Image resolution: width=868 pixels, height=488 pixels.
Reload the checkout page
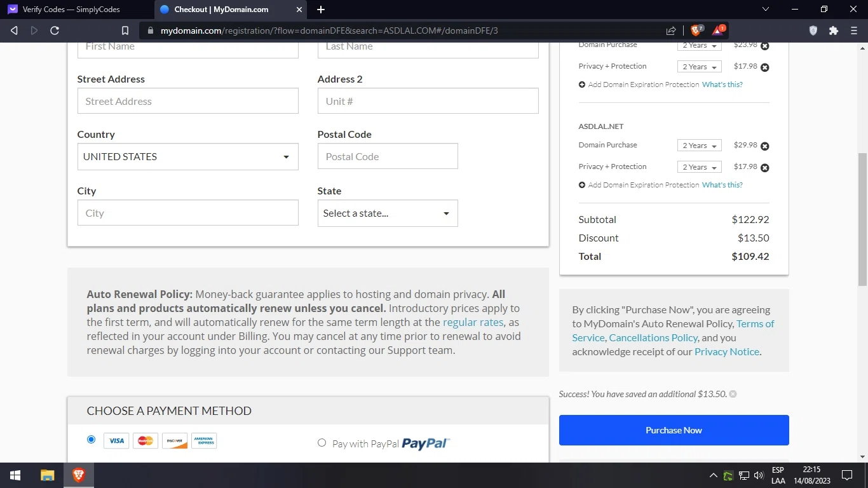pos(55,30)
